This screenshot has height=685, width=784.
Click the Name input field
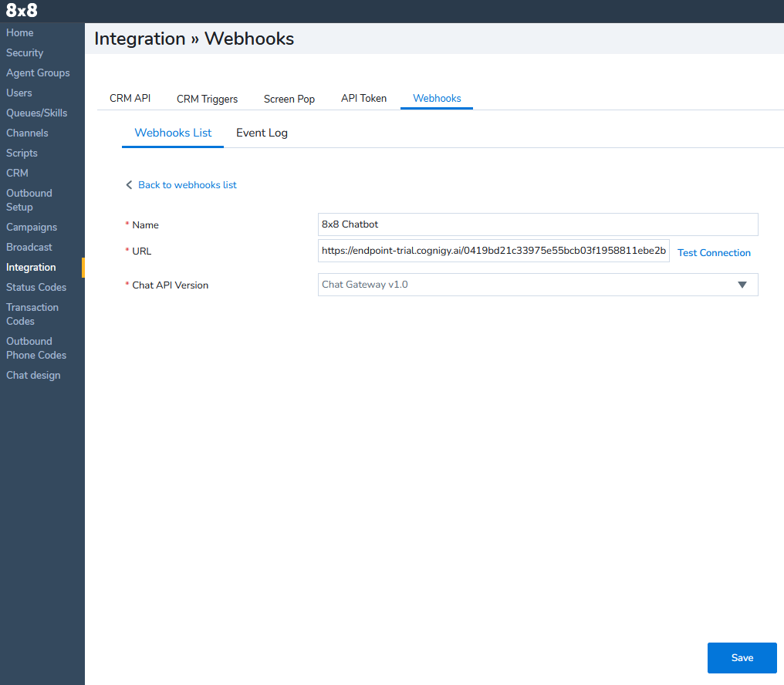(x=538, y=224)
